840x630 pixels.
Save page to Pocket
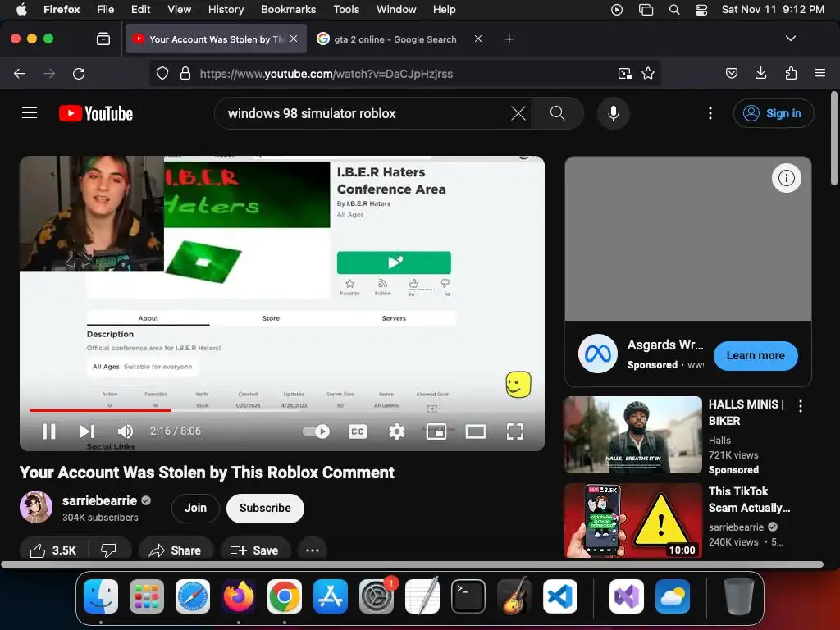click(x=731, y=73)
